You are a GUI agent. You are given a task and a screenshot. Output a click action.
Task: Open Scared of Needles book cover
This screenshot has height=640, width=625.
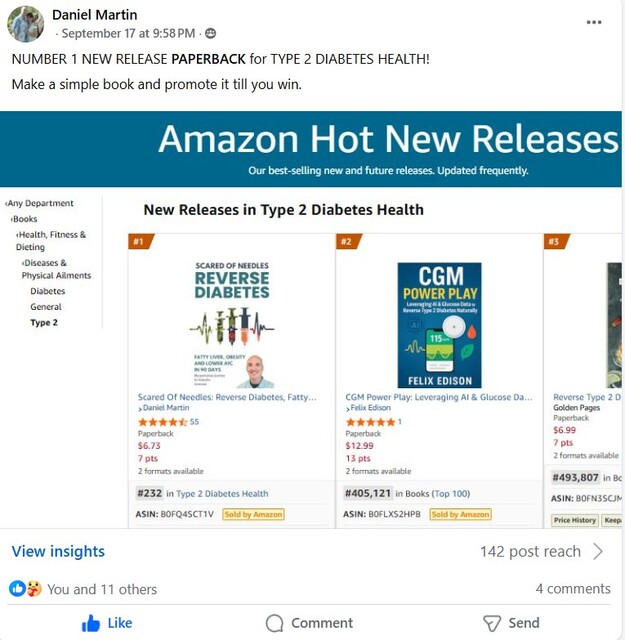click(x=232, y=324)
